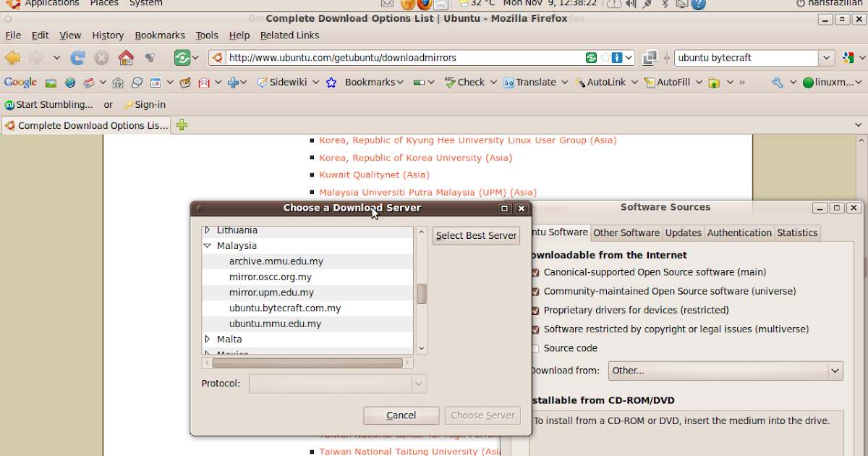Open the search box suggestions dropdown arrow
The image size is (868, 456).
[827, 57]
